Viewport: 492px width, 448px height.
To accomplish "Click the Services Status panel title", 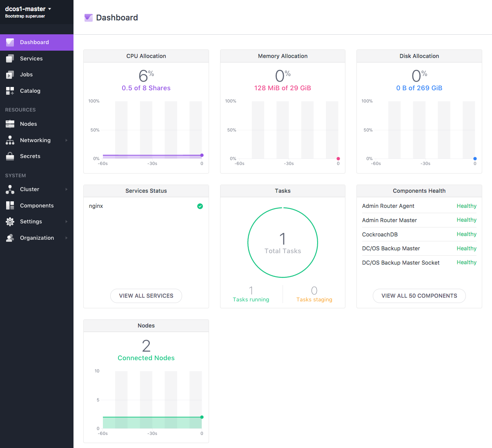I will tap(146, 191).
